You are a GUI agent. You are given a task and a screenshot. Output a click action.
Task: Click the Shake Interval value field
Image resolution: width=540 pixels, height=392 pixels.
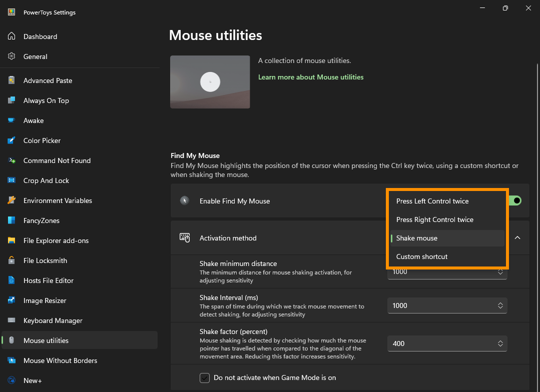tap(447, 305)
